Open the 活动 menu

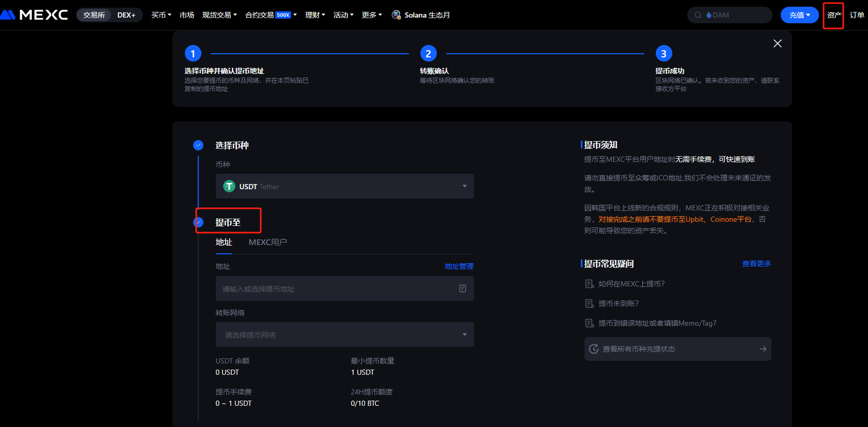pos(343,15)
